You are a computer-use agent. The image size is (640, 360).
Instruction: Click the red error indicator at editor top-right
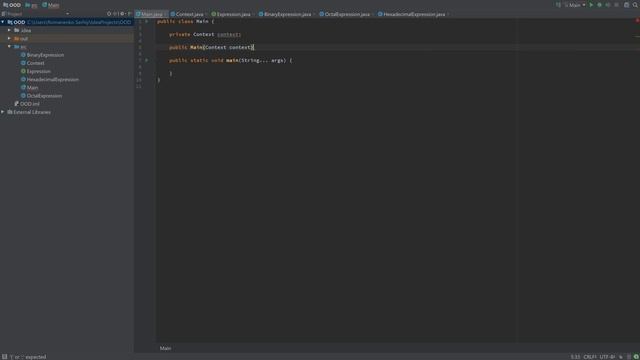point(637,20)
